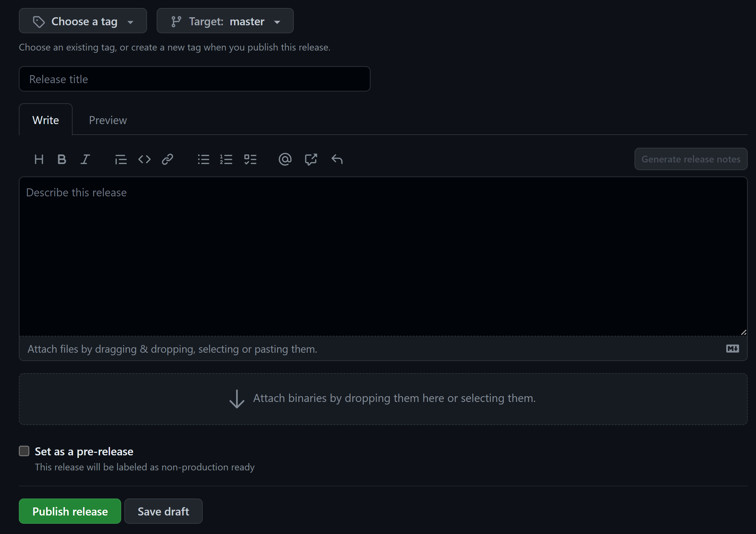Add a task list
This screenshot has width=756, height=534.
250,160
